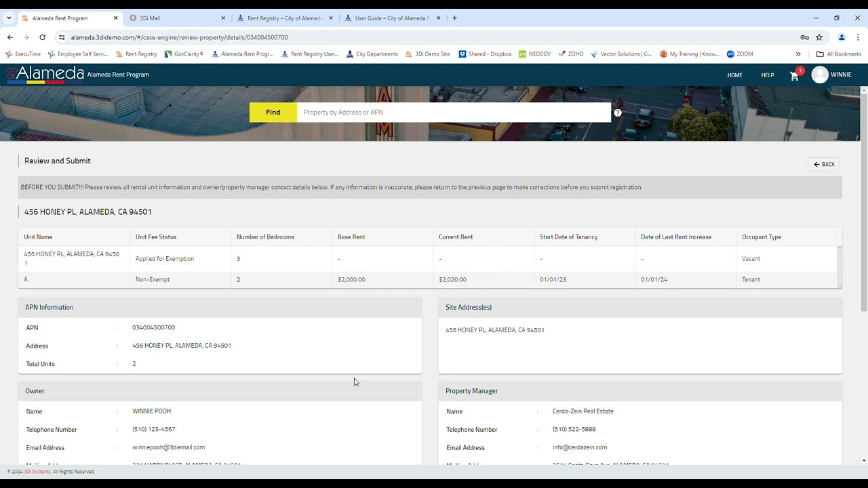Open the shopping cart icon
Image resolution: width=868 pixels, height=488 pixels.
tap(795, 75)
